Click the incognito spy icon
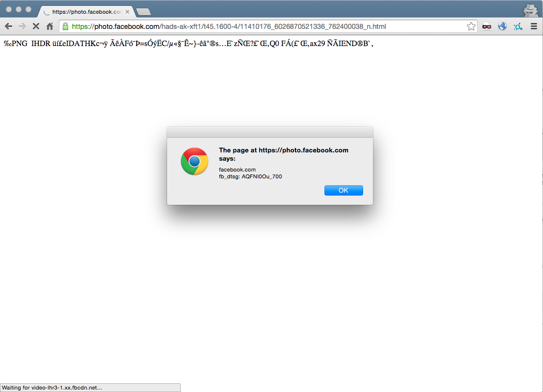This screenshot has width=543, height=392. pyautogui.click(x=530, y=10)
